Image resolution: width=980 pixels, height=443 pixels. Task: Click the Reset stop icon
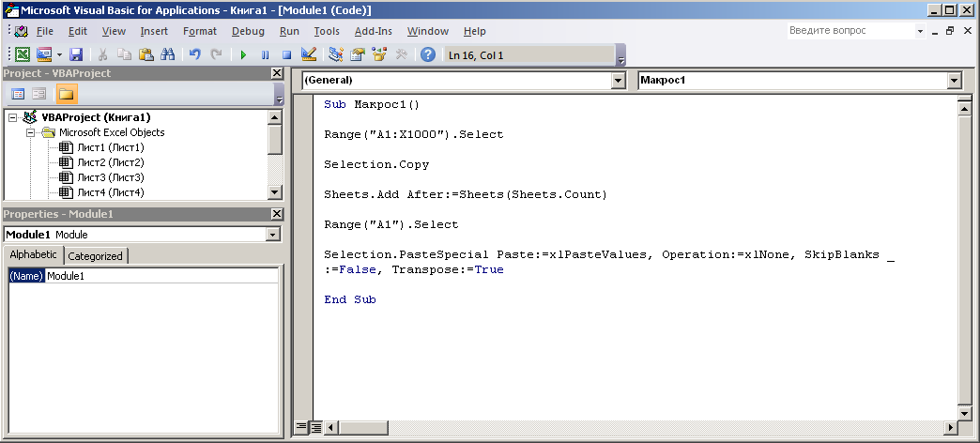[x=286, y=55]
